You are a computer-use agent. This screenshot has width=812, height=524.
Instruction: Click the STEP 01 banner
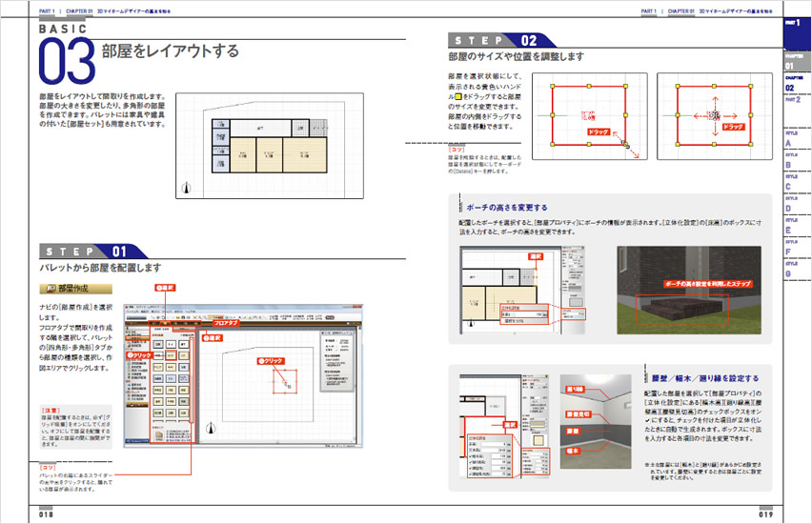(93, 252)
